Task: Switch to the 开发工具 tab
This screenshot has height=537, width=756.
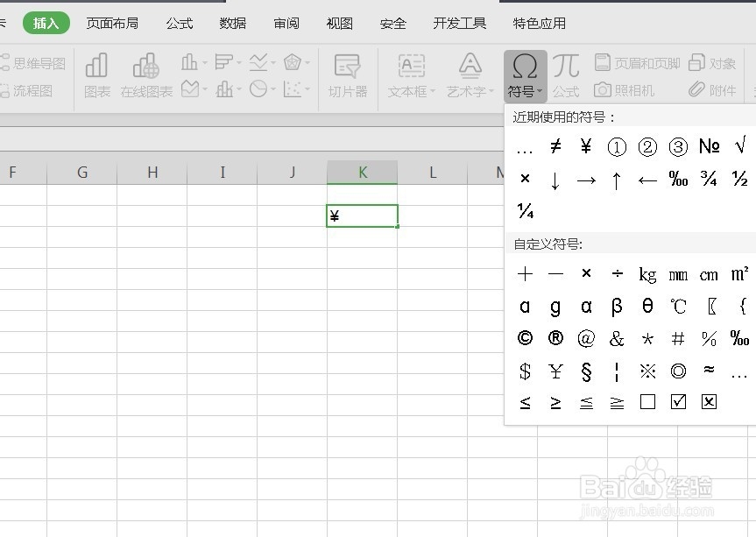Action: (460, 23)
